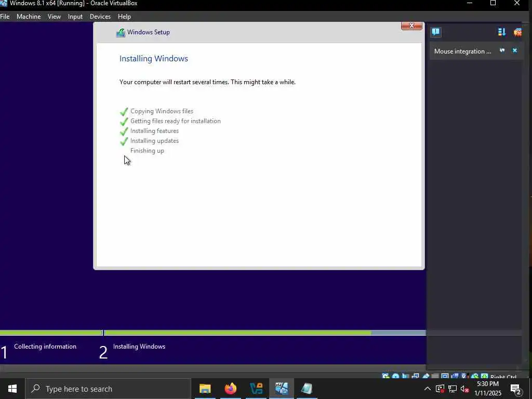
Task: Switch to Windows 8.1 VM taskbar button
Action: tap(281, 389)
